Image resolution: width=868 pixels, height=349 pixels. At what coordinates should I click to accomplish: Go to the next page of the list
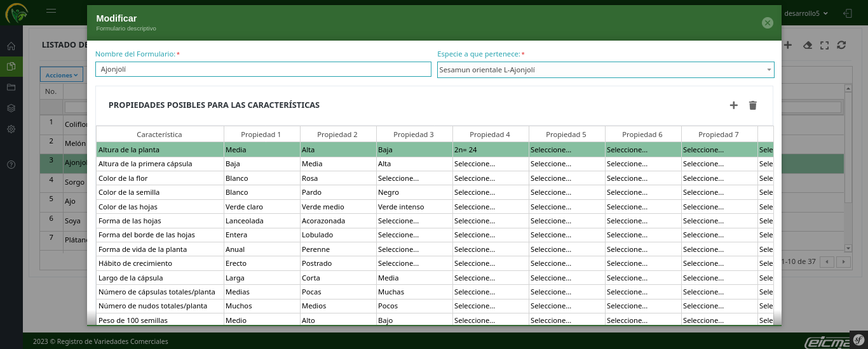pyautogui.click(x=843, y=261)
